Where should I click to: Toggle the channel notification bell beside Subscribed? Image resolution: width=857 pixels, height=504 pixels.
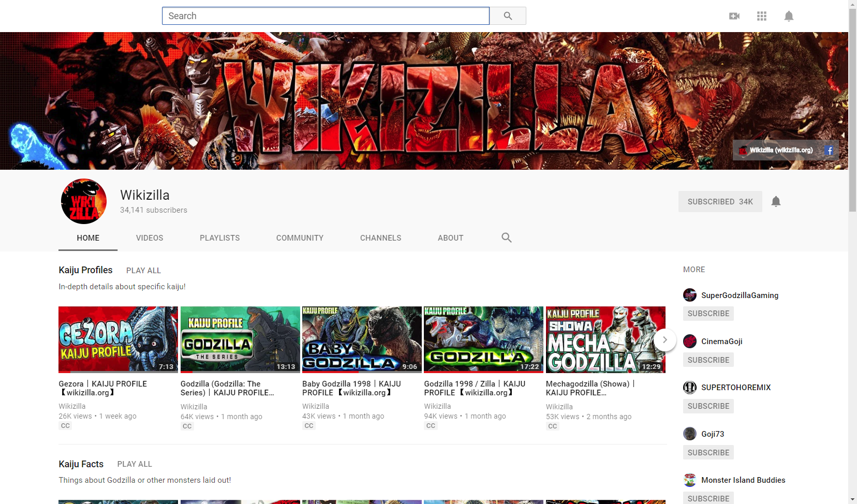(x=776, y=201)
